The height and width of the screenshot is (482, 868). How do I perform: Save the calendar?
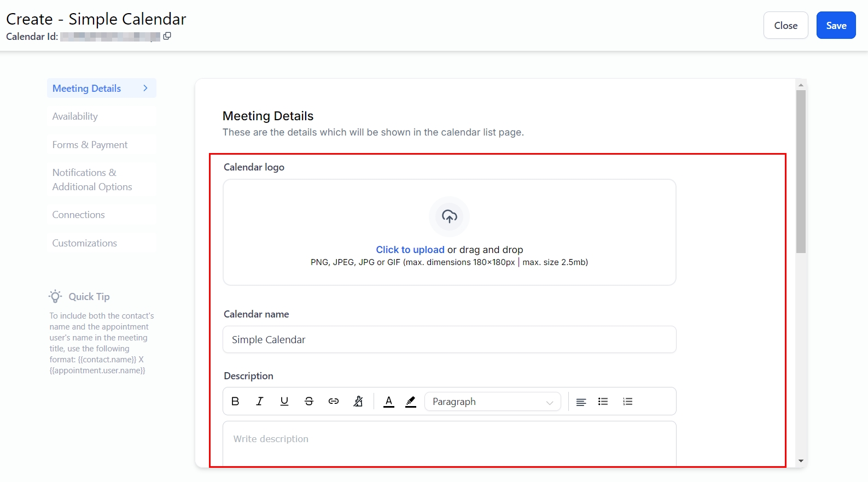(836, 26)
